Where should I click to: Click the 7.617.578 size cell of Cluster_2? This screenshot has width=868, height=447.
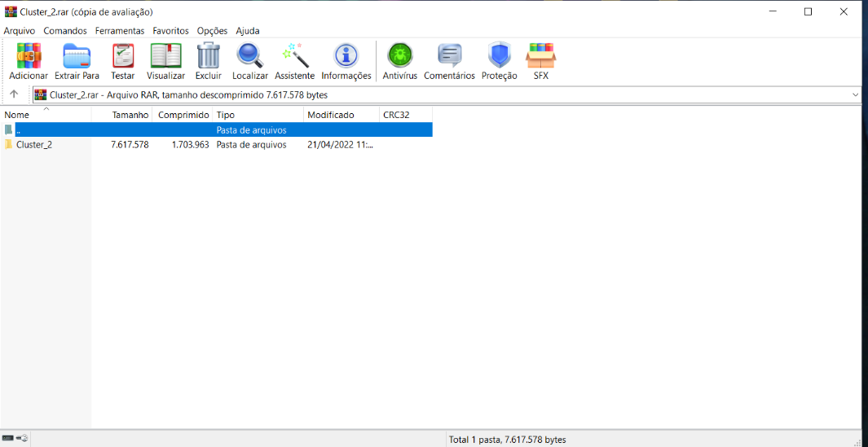pyautogui.click(x=130, y=145)
